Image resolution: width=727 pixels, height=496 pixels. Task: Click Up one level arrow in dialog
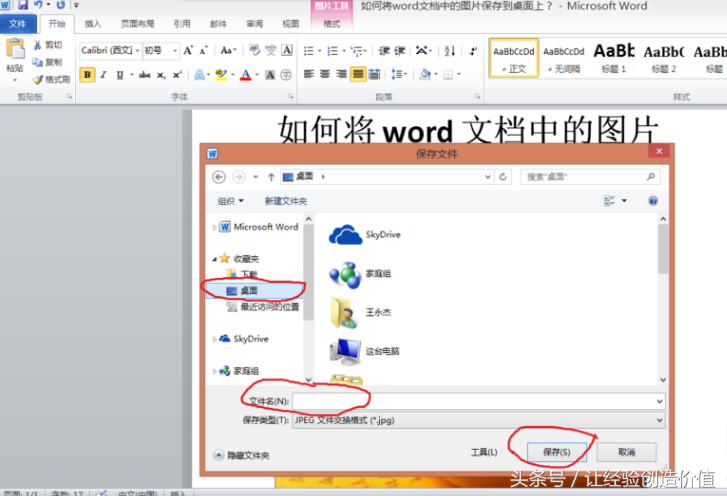[271, 177]
